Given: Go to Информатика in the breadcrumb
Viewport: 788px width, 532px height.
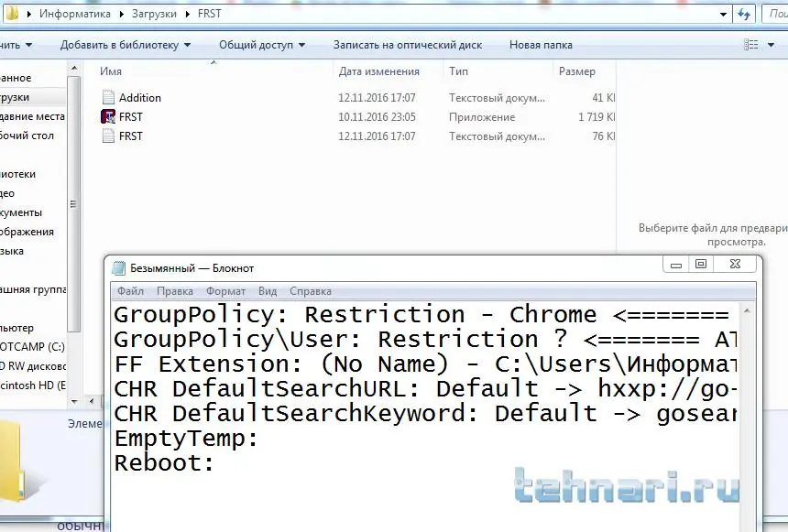Looking at the screenshot, I should point(75,14).
